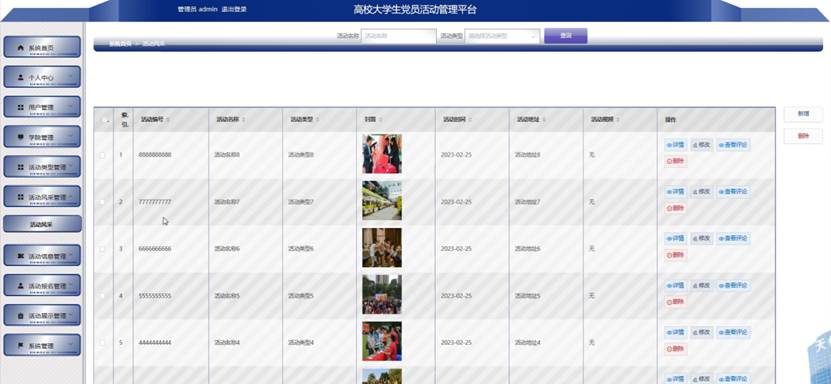This screenshot has height=384, width=831.
Task: Click the icon beside 活动信息管理
Action: [x=21, y=256]
